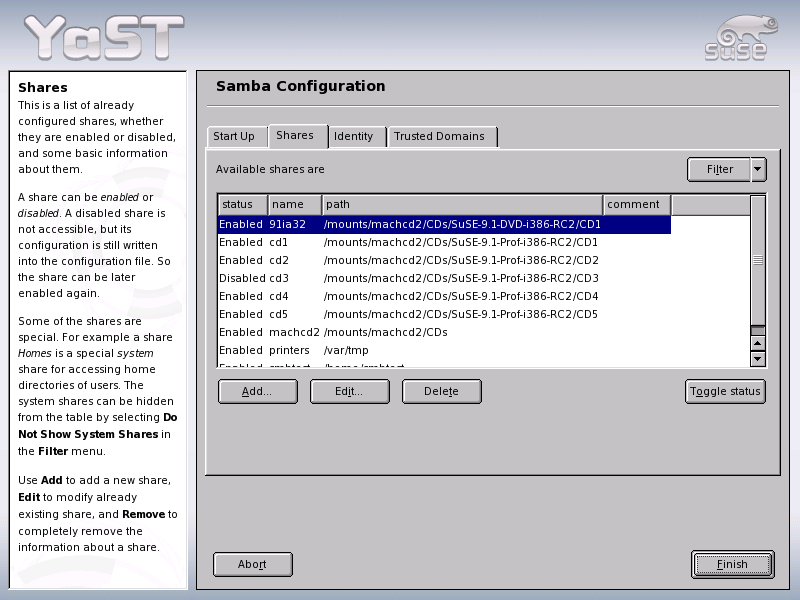Viewport: 800px width, 600px height.
Task: Click the SuSE-9.1-Prof-i386-RC2/CD4 path cell
Action: [x=461, y=296]
